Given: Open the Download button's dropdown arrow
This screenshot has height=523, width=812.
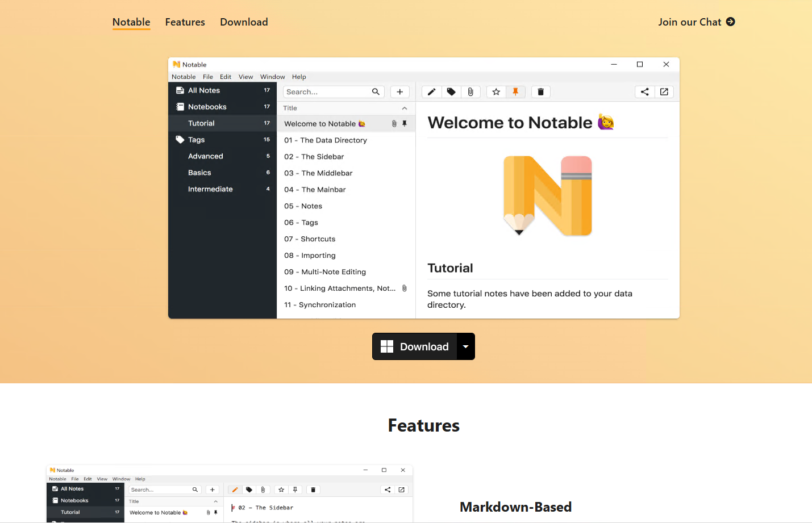Looking at the screenshot, I should point(466,346).
